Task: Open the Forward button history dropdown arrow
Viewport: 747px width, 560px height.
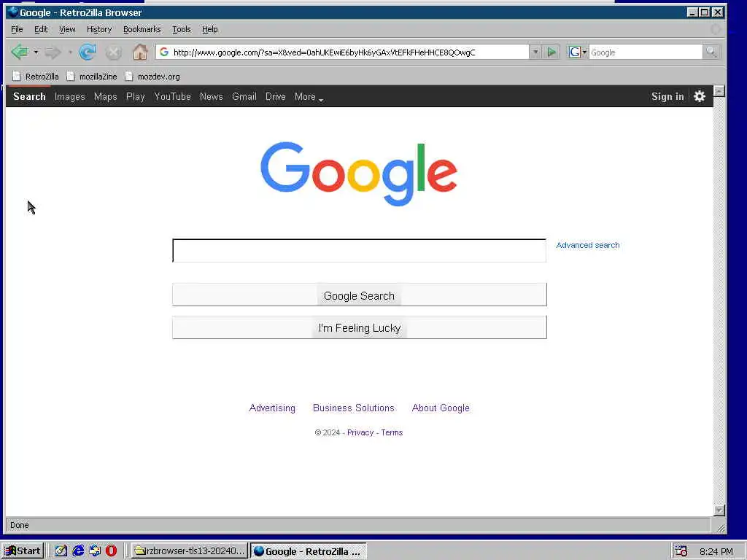Action: [70, 52]
